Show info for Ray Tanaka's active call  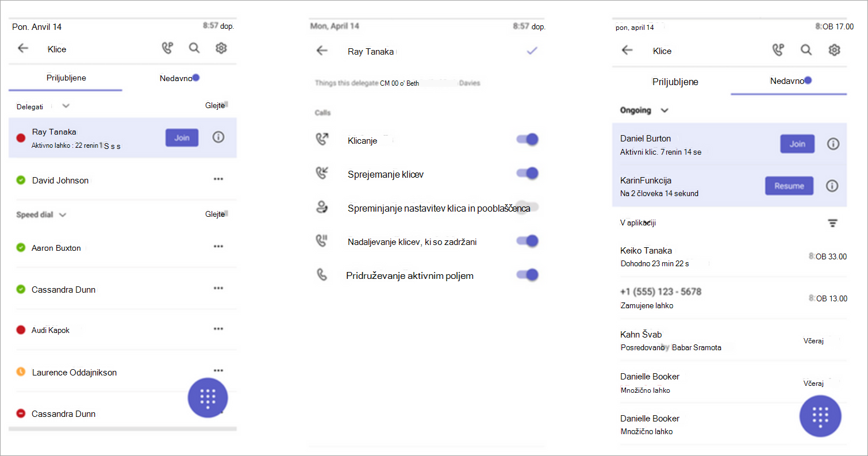tap(218, 137)
